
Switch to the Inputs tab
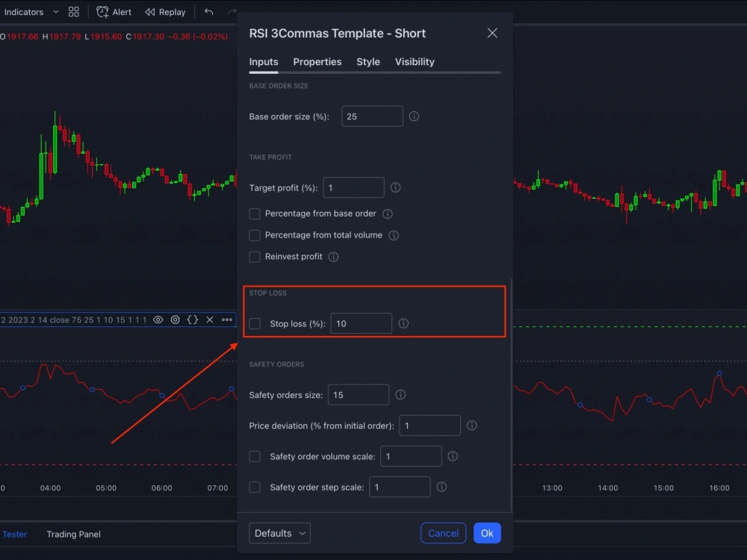[264, 62]
